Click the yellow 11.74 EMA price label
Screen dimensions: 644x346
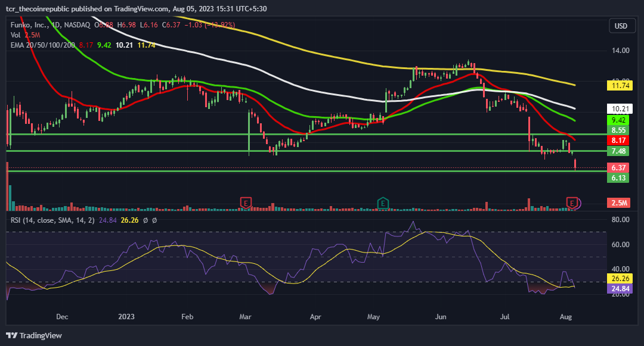pyautogui.click(x=620, y=86)
